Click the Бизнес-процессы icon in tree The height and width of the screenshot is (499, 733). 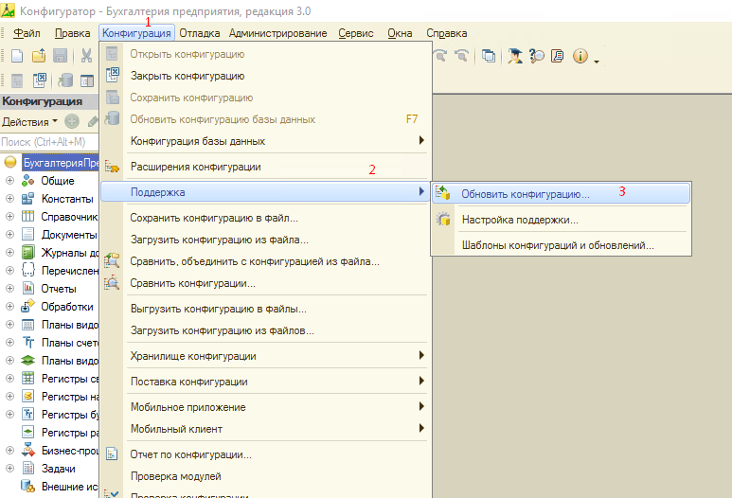tap(28, 450)
